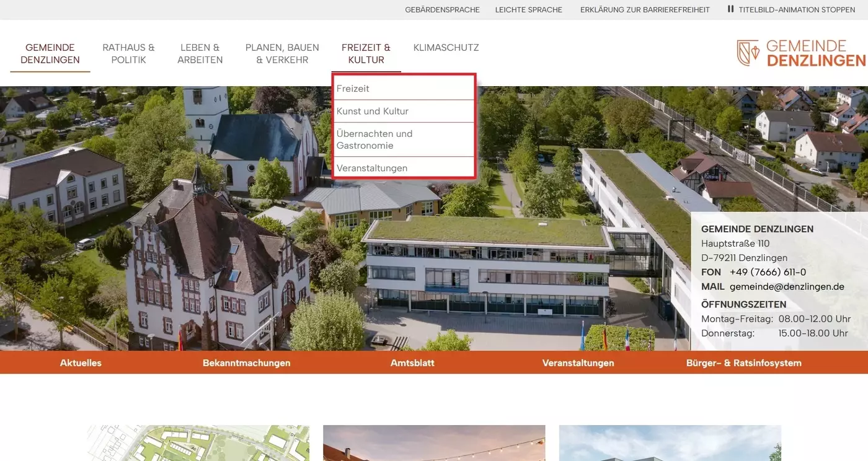Switch to Leichte Sprache
868x461 pixels.
pyautogui.click(x=528, y=9)
